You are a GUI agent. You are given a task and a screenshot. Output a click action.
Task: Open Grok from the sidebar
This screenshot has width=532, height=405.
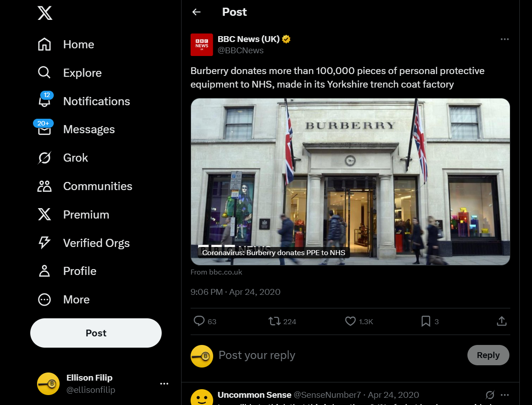(x=44, y=158)
